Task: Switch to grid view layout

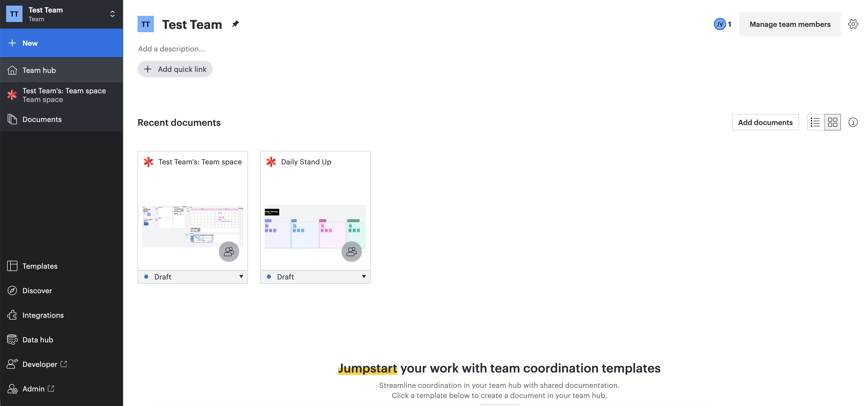Action: [x=832, y=122]
